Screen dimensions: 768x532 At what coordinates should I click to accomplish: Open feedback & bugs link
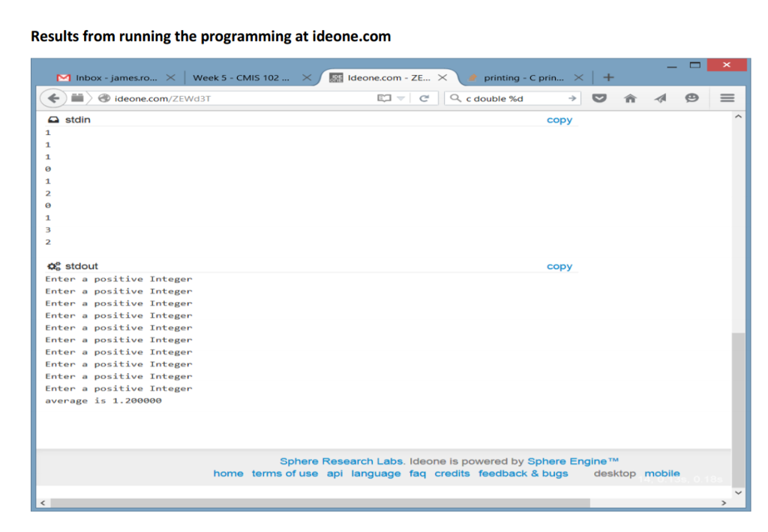click(523, 474)
